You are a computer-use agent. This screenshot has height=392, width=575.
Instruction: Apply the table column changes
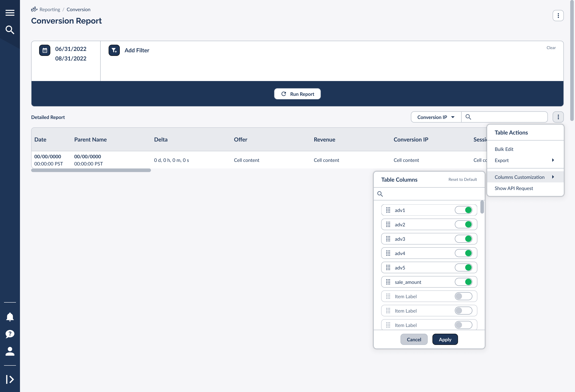(445, 339)
